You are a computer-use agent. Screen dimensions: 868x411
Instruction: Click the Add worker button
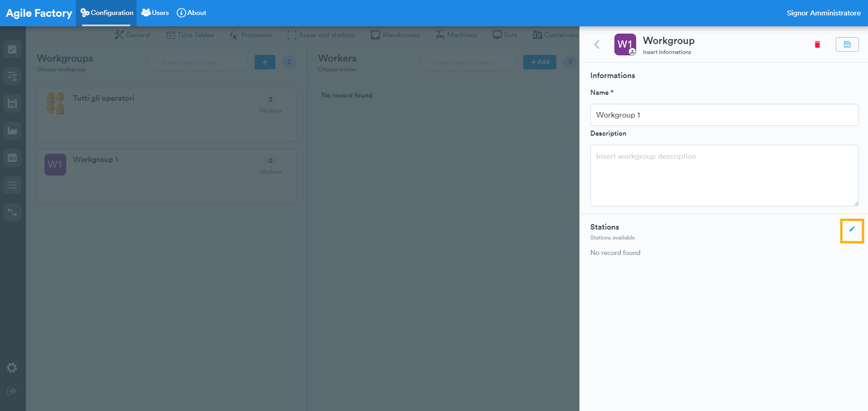point(539,62)
